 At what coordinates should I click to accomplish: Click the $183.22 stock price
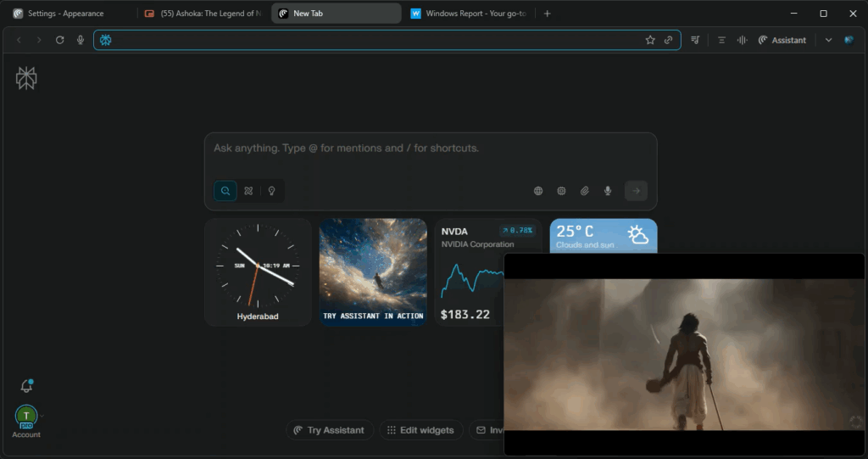[x=465, y=314]
